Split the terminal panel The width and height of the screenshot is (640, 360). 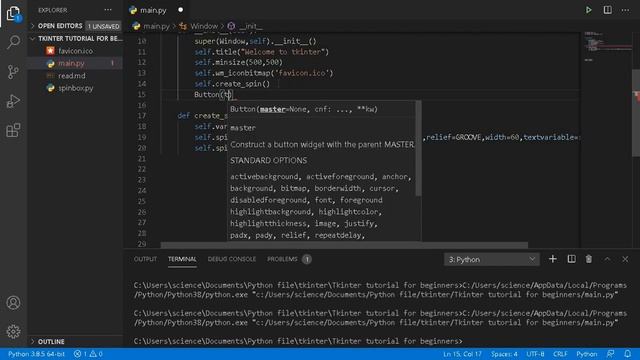tap(571, 259)
